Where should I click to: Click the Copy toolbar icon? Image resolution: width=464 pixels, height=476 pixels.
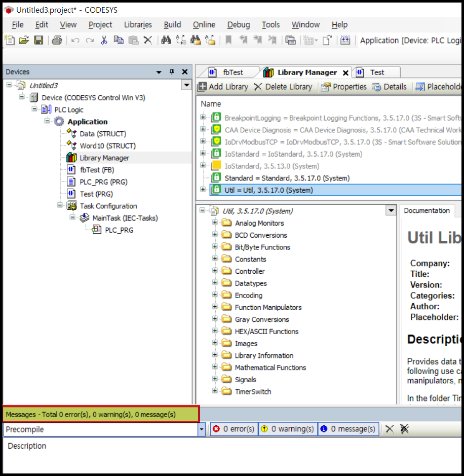[119, 40]
